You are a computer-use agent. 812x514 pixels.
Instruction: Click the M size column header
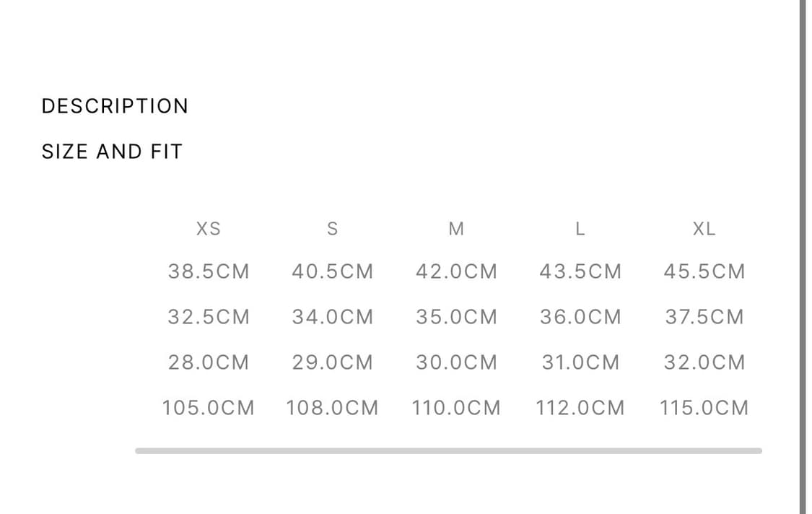[x=456, y=229]
